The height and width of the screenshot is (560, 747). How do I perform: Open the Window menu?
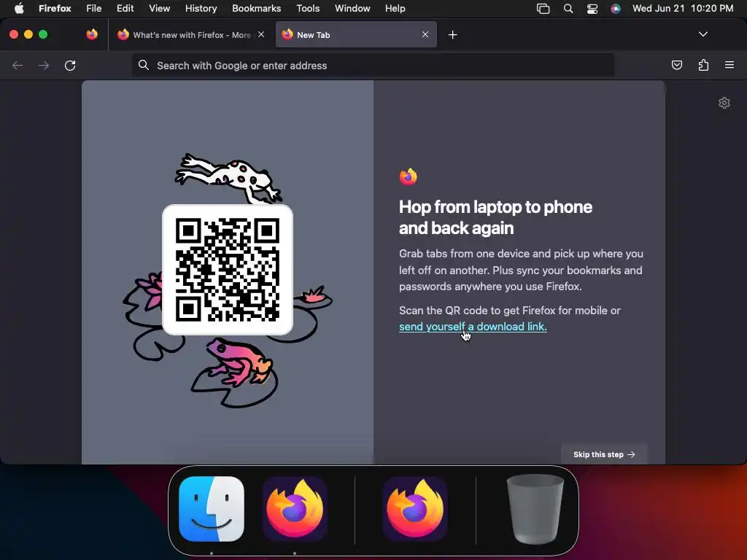352,9
